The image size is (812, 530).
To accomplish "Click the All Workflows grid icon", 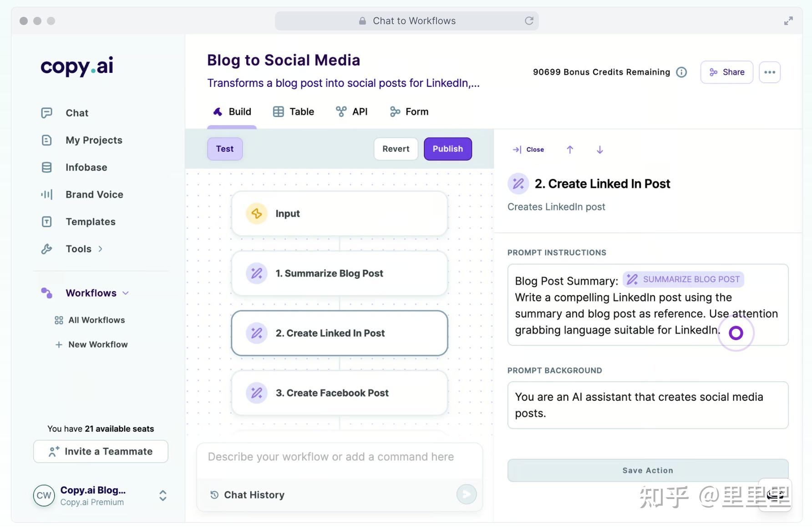I will [x=59, y=321].
